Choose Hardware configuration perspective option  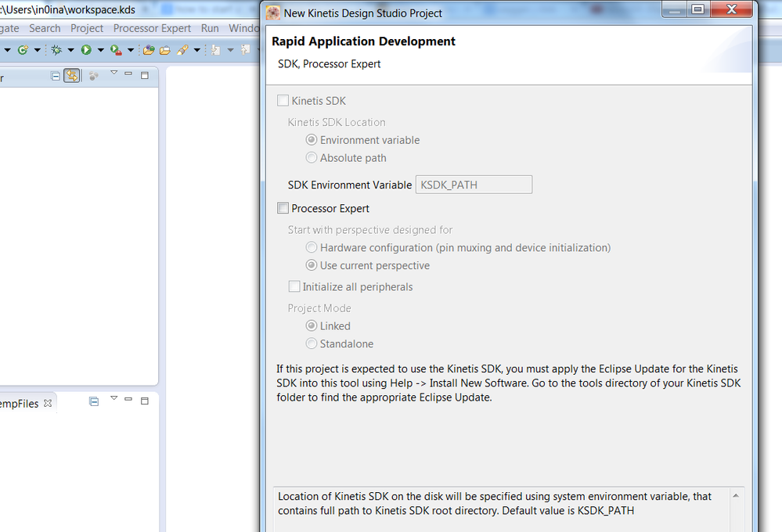[x=312, y=247]
